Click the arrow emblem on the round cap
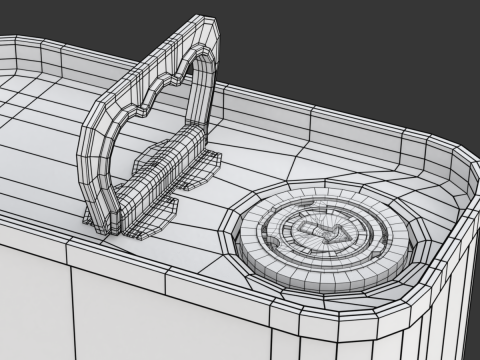 click(324, 233)
